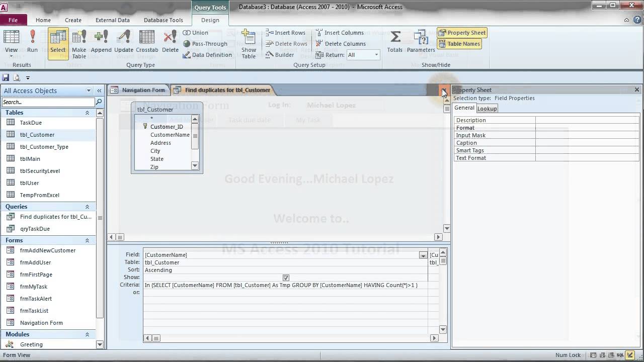Image resolution: width=644 pixels, height=362 pixels.
Task: Choose Make Table query type
Action: pos(79,44)
